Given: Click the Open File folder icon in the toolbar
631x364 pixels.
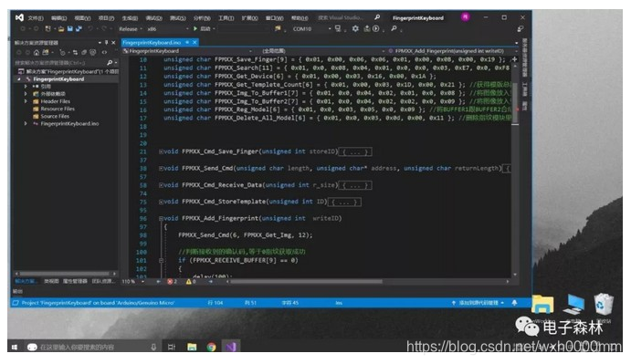Looking at the screenshot, I should coord(61,29).
